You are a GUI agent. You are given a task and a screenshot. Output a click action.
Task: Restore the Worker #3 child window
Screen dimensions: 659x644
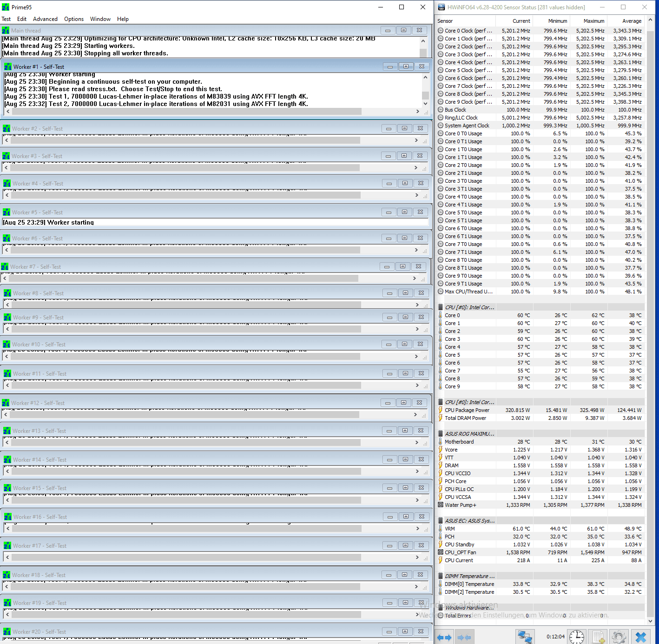pyautogui.click(x=404, y=156)
